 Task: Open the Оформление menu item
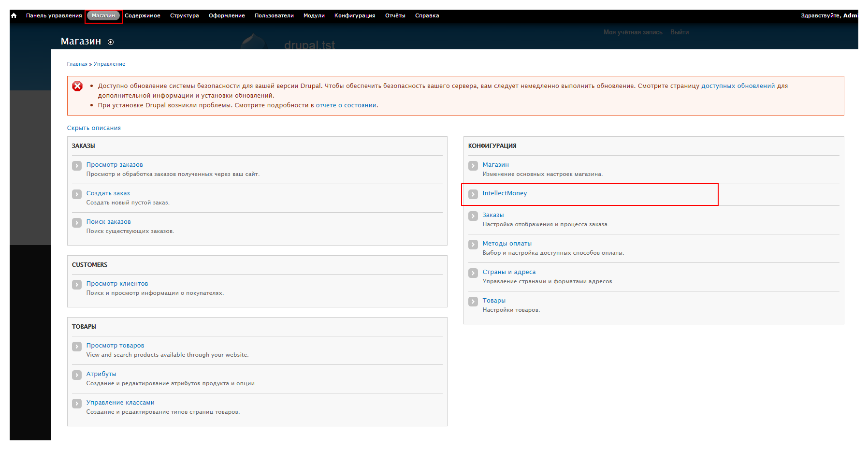(227, 15)
